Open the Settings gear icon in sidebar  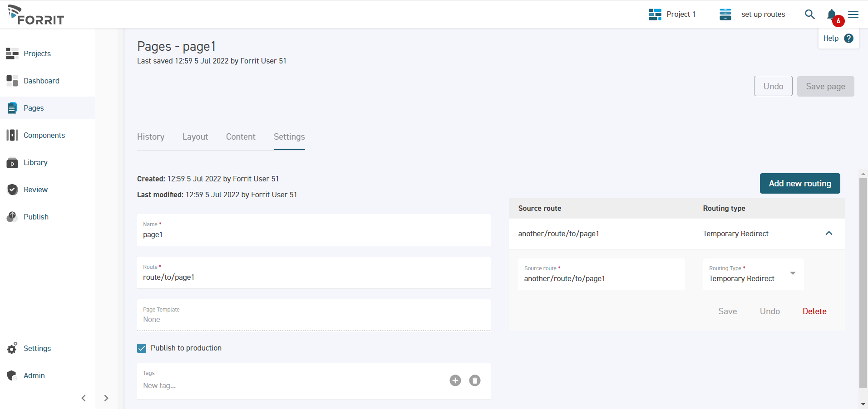[12, 348]
